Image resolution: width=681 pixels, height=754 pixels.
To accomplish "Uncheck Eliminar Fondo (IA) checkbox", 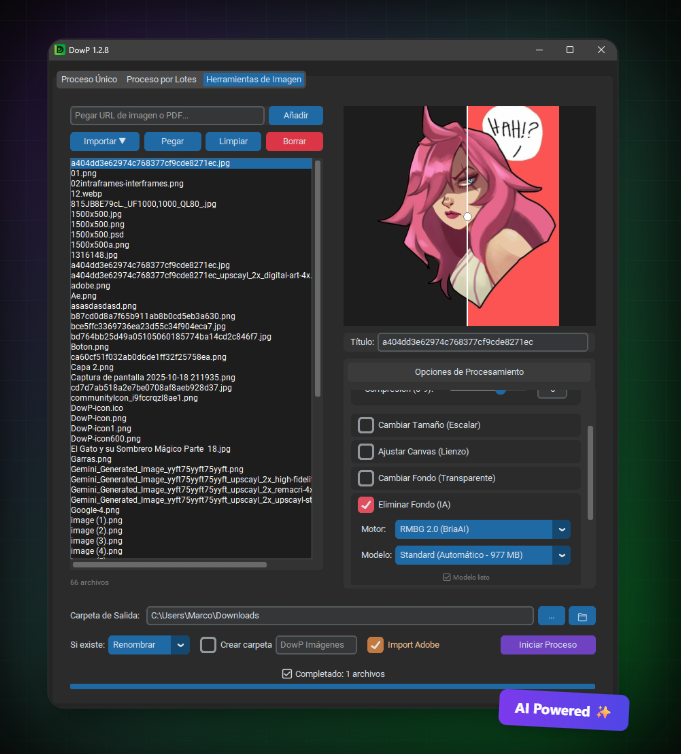I will click(x=366, y=504).
